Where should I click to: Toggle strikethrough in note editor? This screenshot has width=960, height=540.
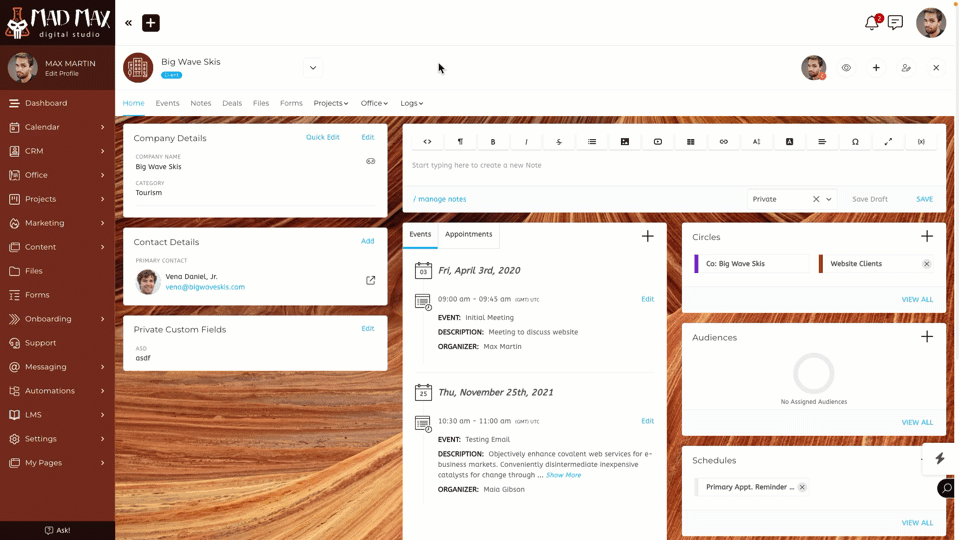[559, 141]
